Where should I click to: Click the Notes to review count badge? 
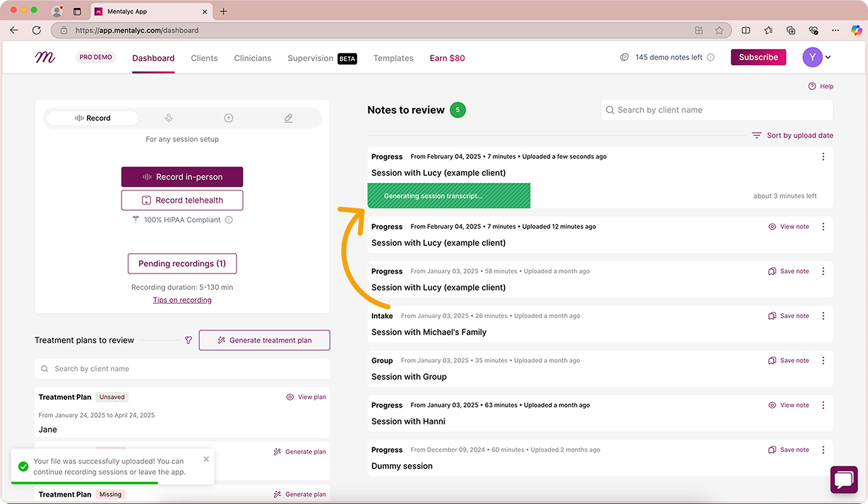click(458, 110)
